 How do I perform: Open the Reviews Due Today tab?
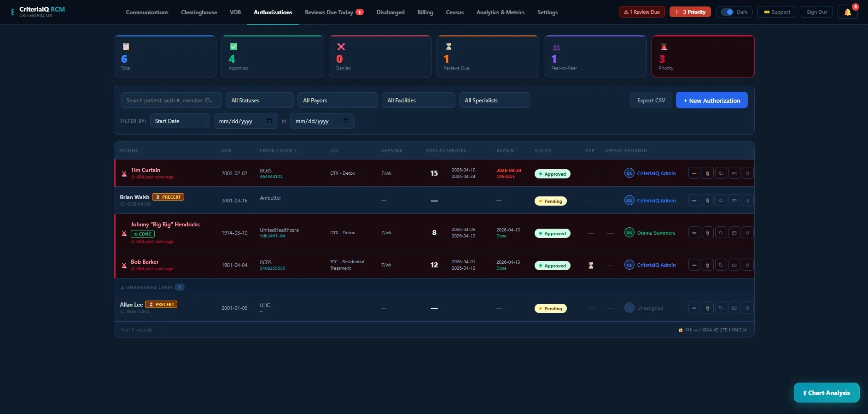tap(334, 12)
